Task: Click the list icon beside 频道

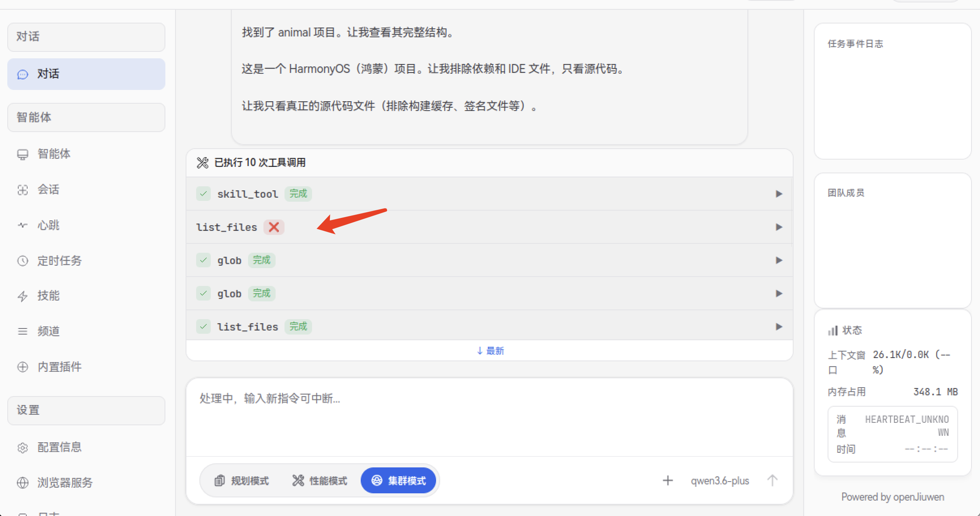Action: pyautogui.click(x=23, y=331)
